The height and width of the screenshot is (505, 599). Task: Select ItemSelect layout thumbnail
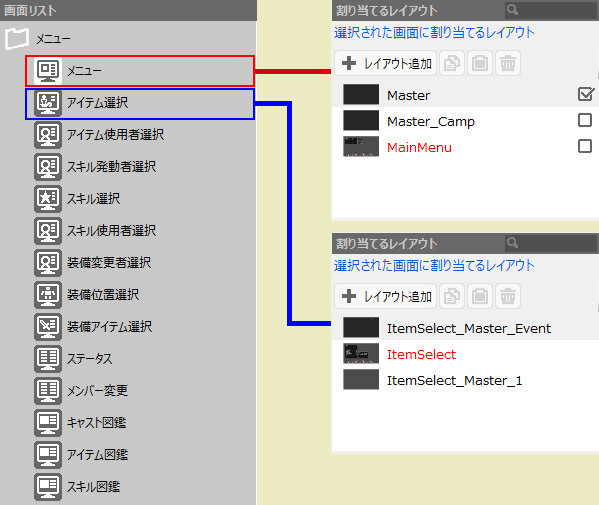click(361, 354)
